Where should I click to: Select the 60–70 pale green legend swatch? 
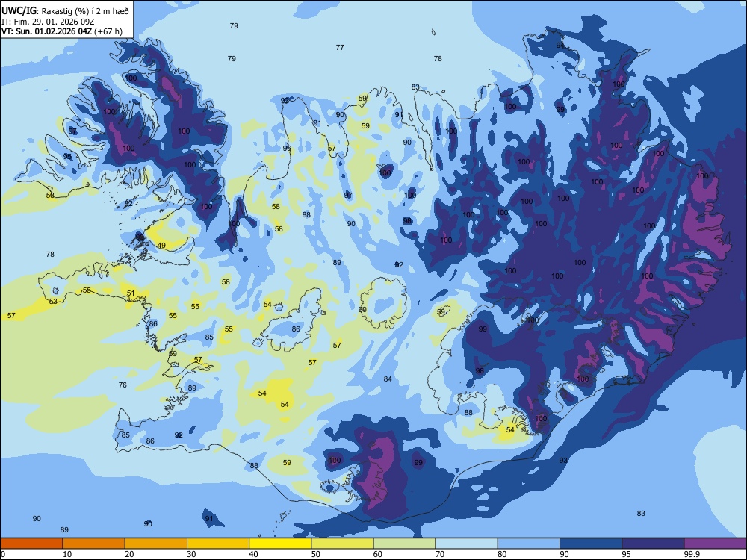tap(404, 544)
